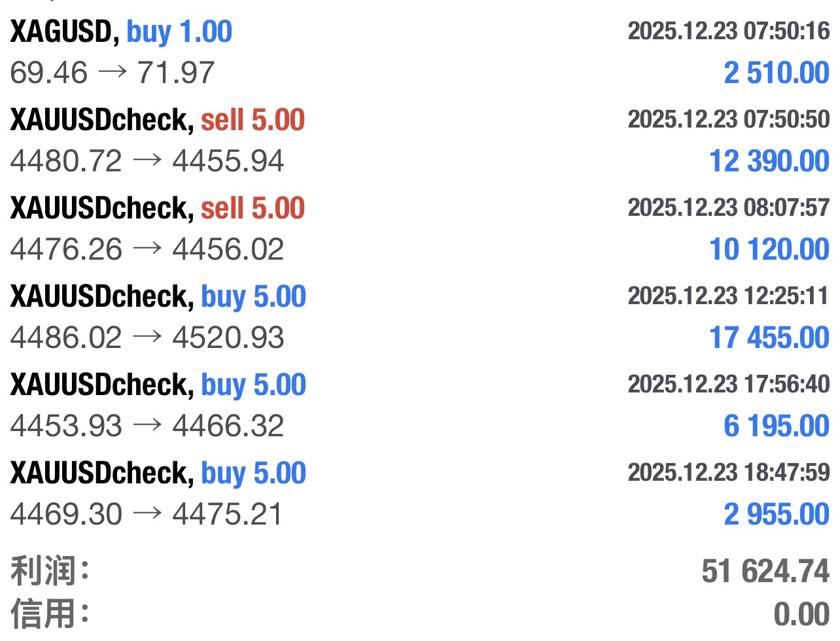Tap the 08:07:57 trade timestamp
Viewport: 840px width, 641px height.
coord(728,207)
